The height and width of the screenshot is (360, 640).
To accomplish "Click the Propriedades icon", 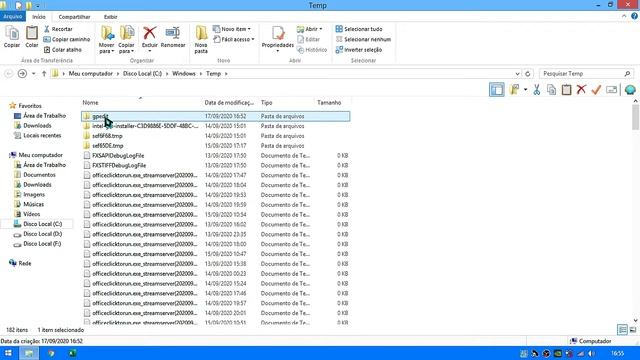I will pos(278,33).
